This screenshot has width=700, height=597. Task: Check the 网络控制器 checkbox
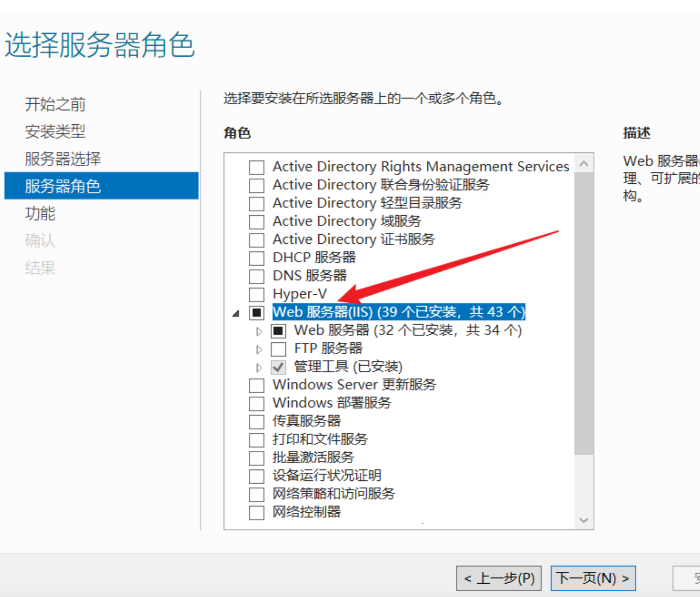click(256, 512)
